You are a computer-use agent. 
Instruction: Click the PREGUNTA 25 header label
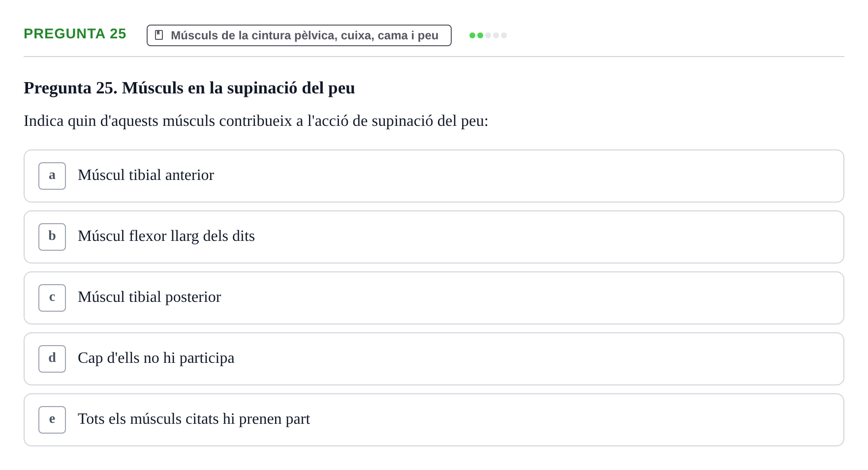click(x=75, y=33)
